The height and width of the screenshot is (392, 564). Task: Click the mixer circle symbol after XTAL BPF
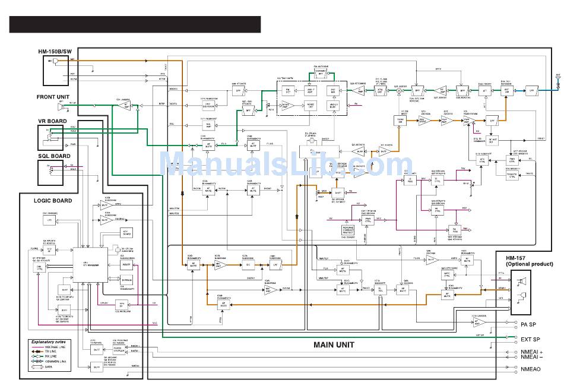[x=398, y=91]
